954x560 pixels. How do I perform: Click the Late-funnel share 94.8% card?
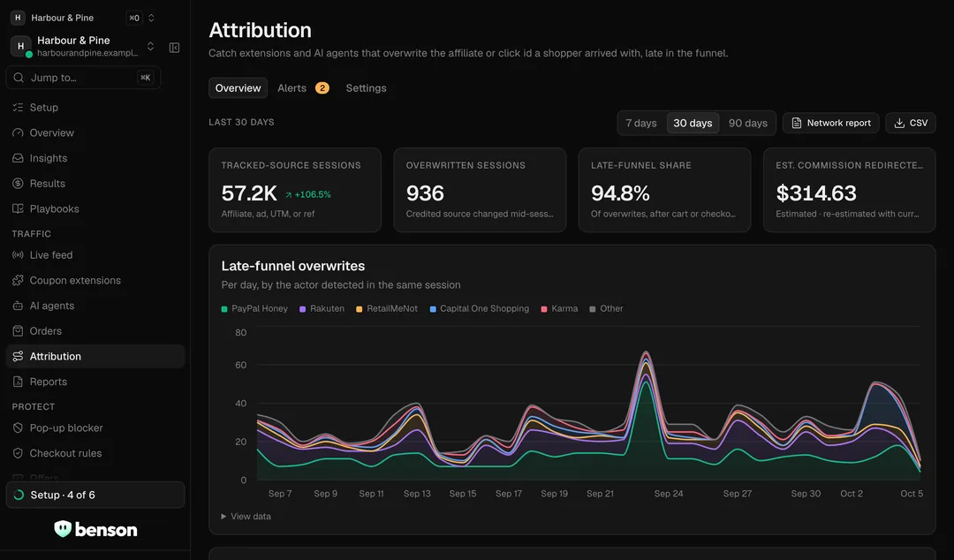[665, 190]
